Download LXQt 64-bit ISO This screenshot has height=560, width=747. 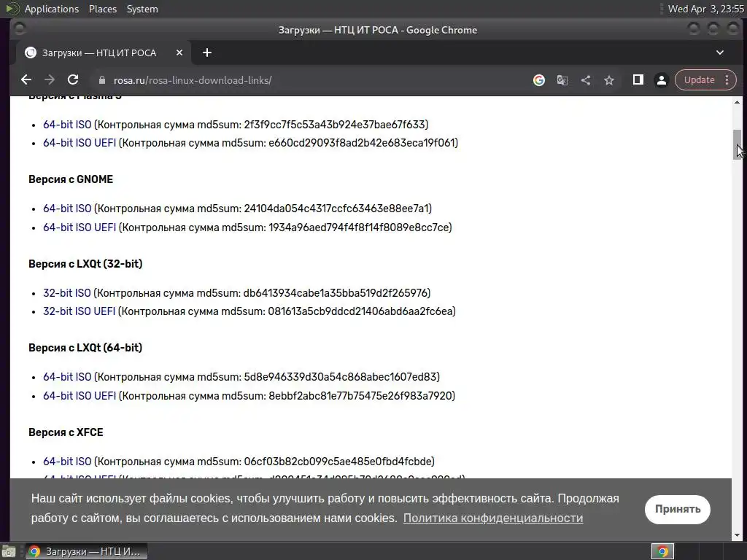click(67, 377)
